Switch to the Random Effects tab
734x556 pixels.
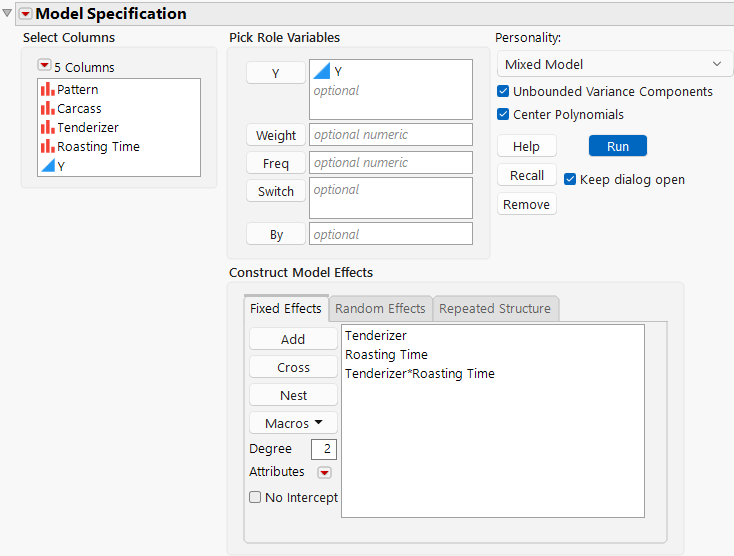pyautogui.click(x=380, y=308)
